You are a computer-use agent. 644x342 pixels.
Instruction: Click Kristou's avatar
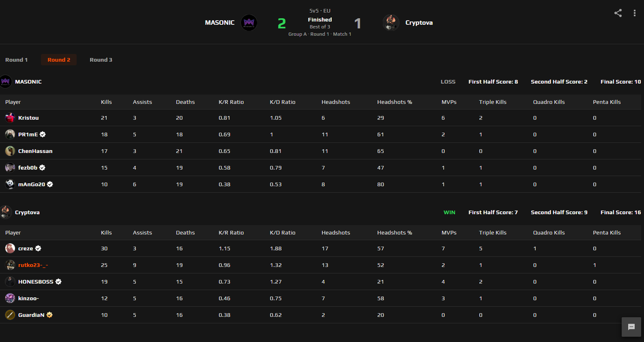coord(10,118)
